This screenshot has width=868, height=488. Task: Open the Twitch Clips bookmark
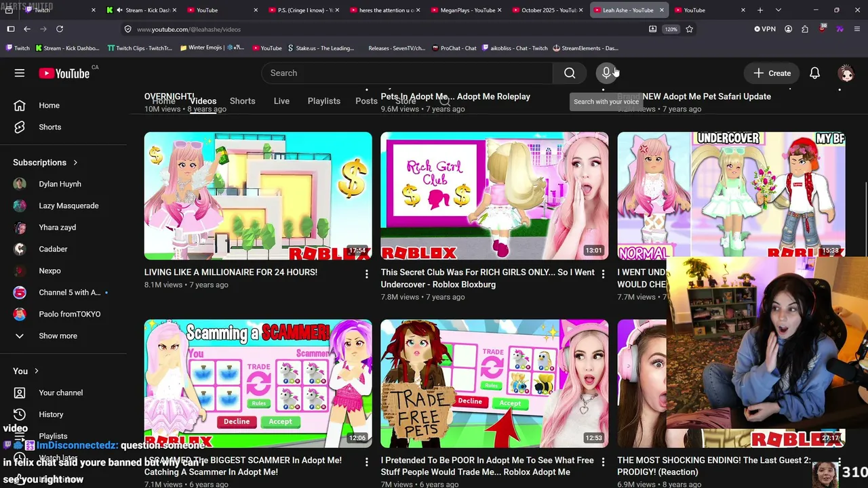point(140,48)
